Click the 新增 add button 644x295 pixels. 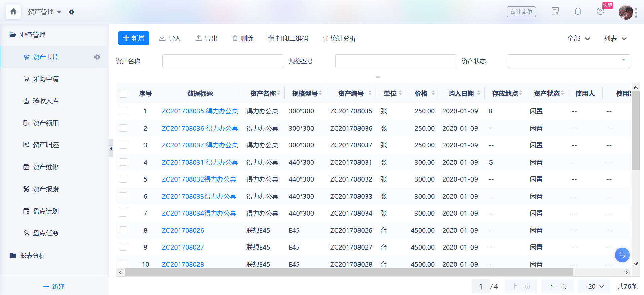[134, 38]
